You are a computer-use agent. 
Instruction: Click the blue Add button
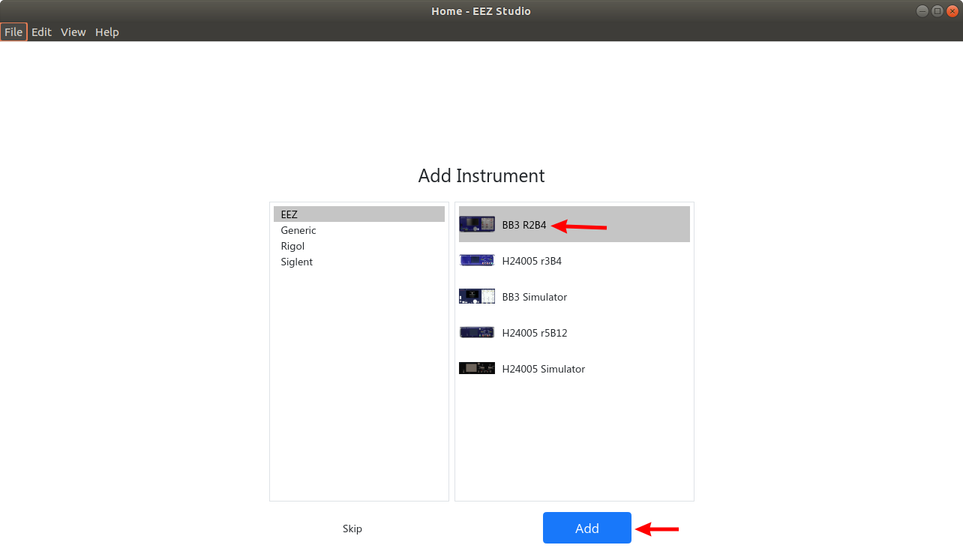coord(587,528)
